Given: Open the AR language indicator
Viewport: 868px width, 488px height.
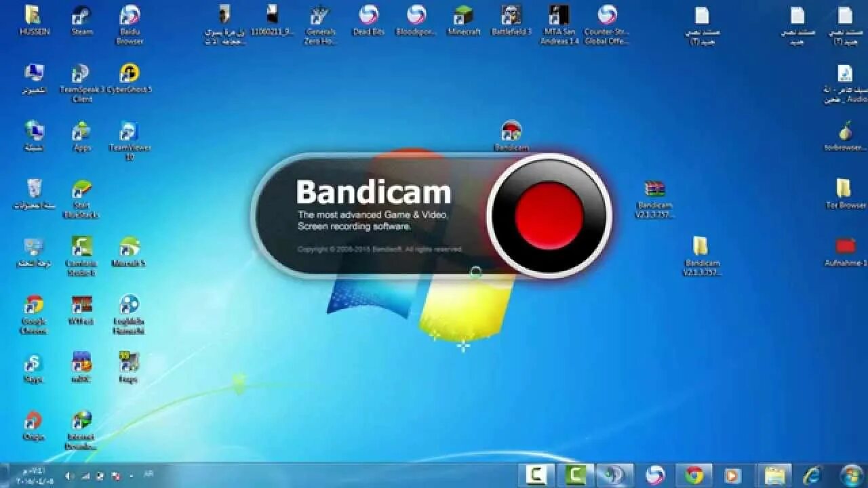Looking at the screenshot, I should pos(149,474).
